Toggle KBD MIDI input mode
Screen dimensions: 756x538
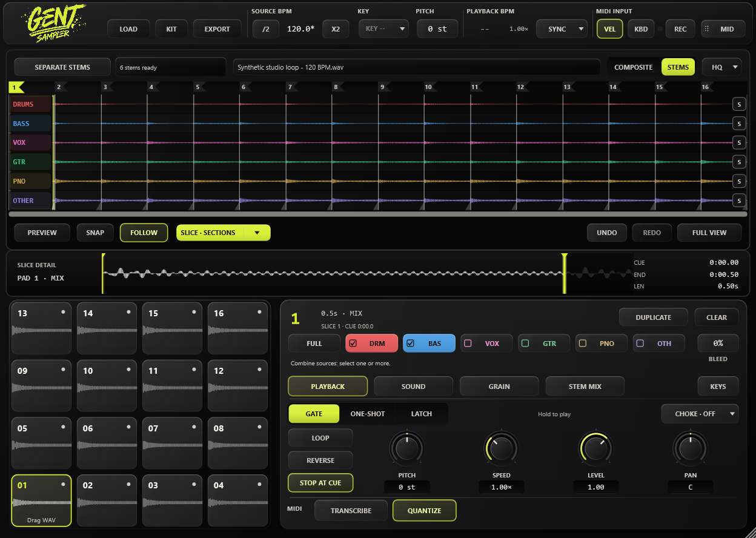pyautogui.click(x=641, y=29)
